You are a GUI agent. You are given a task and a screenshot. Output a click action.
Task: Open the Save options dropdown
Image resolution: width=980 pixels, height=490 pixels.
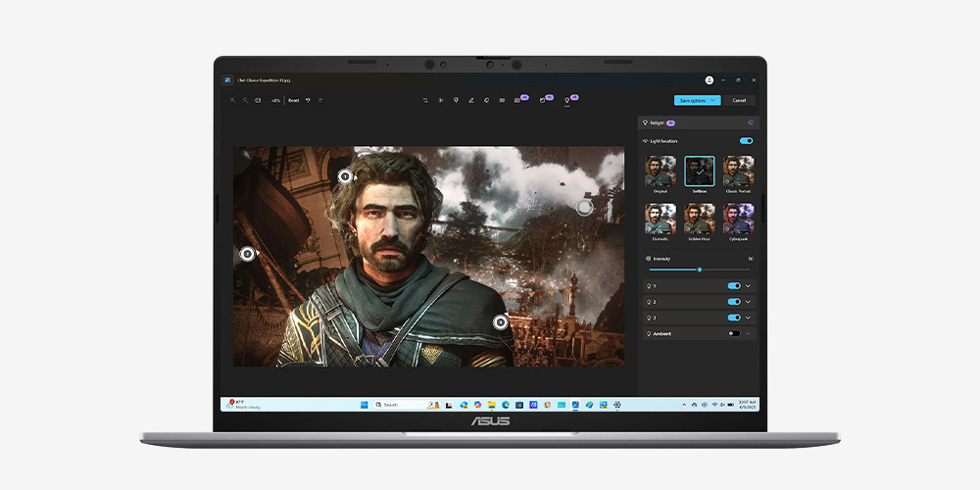pyautogui.click(x=697, y=100)
